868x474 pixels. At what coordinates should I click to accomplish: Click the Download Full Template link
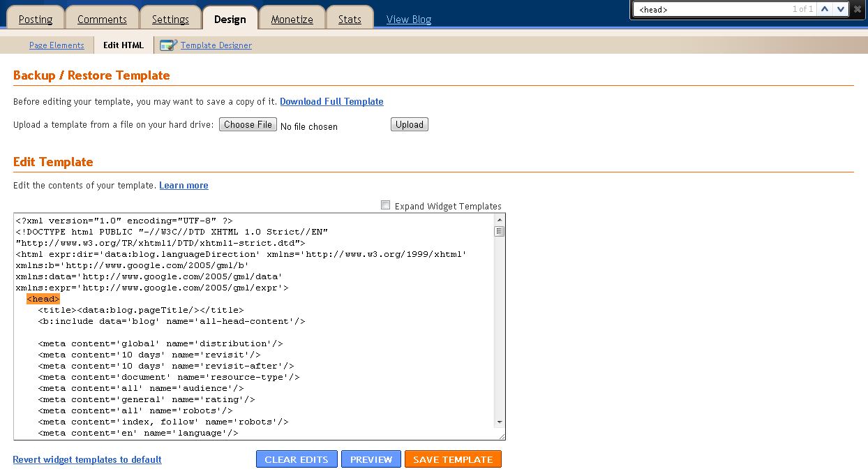point(331,101)
